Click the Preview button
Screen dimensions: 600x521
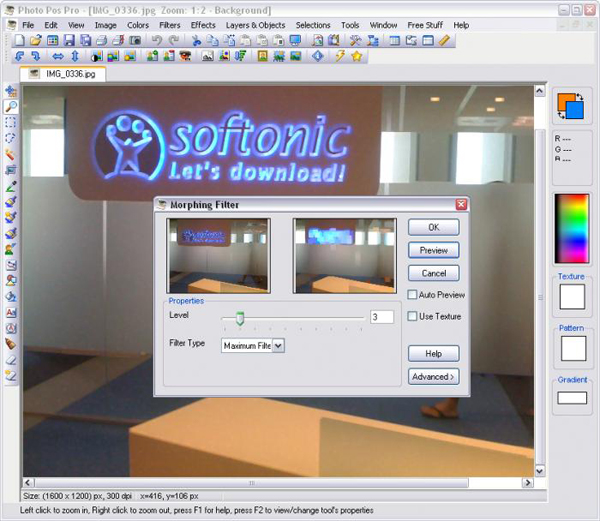click(433, 250)
